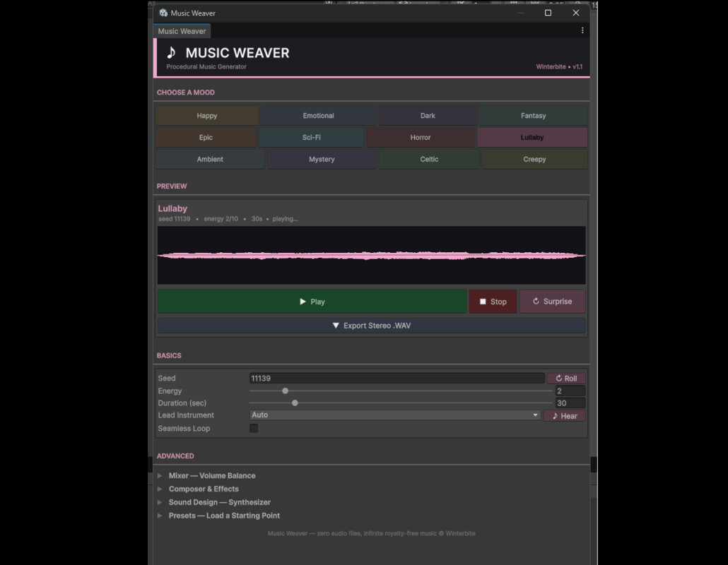
Task: Open the three-dot options menu
Action: (x=582, y=30)
